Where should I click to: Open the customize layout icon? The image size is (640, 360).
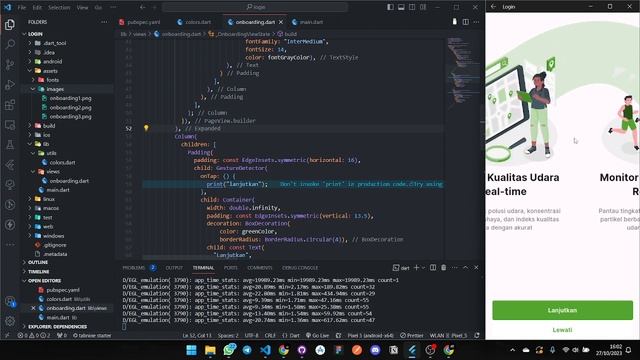click(423, 7)
